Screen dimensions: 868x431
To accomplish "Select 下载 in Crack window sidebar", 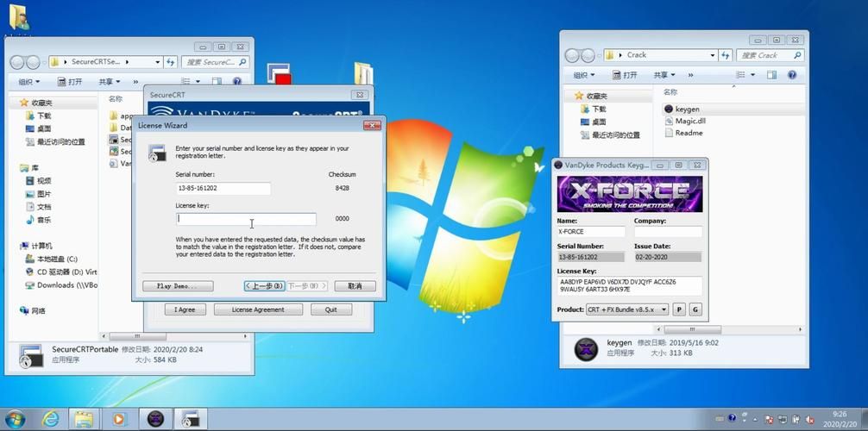I will [x=593, y=109].
